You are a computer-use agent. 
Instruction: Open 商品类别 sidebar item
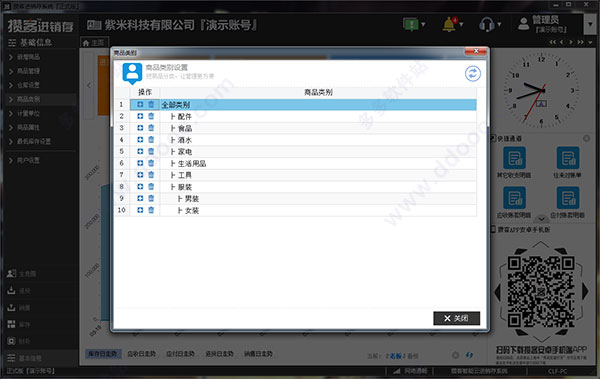28,99
